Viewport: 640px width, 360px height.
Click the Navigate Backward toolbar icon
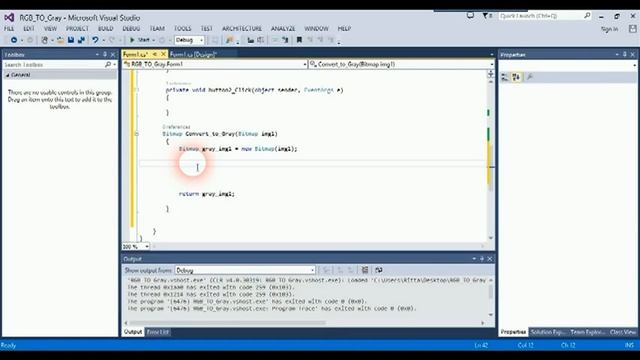tap(13, 40)
